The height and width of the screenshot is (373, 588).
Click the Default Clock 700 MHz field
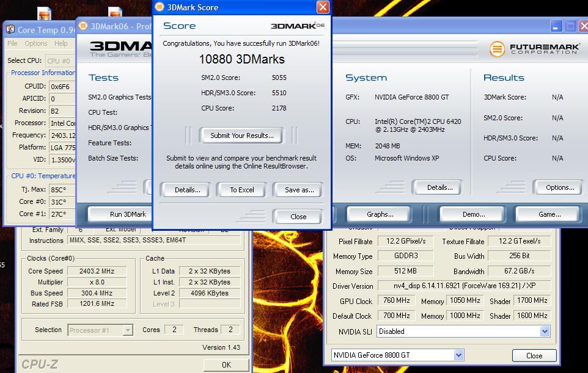point(396,316)
